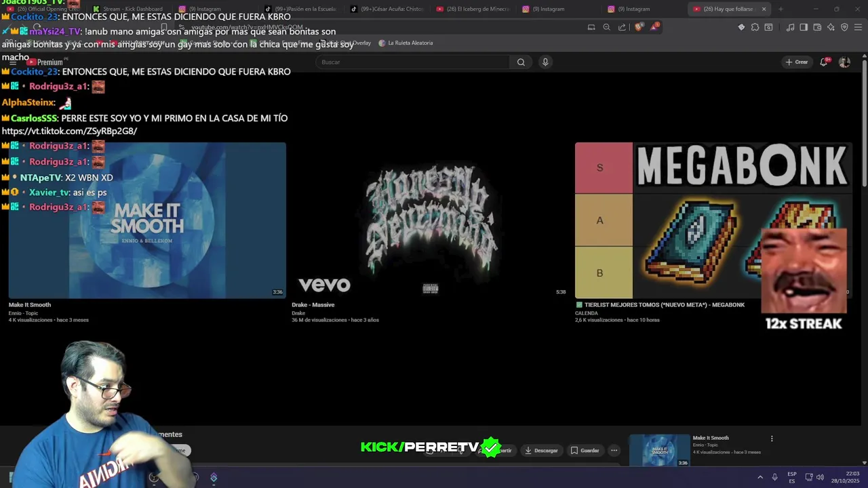Click the screen cast icon in address bar
This screenshot has width=868, height=488.
[591, 27]
